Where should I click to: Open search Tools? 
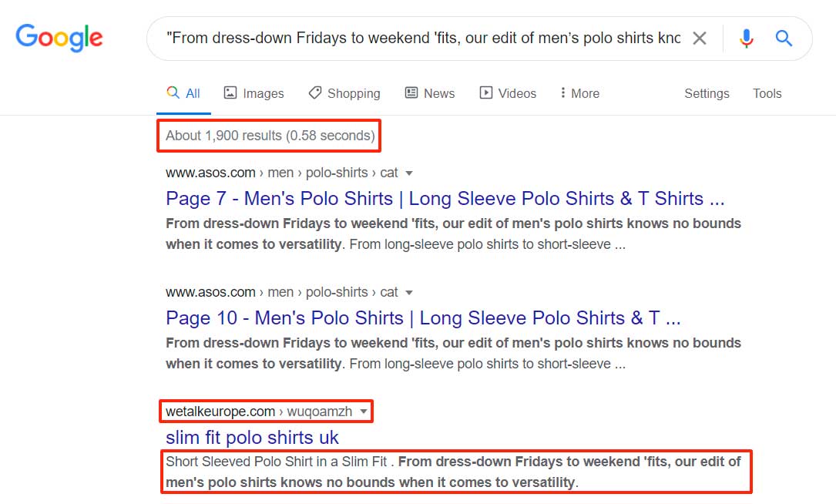[767, 93]
